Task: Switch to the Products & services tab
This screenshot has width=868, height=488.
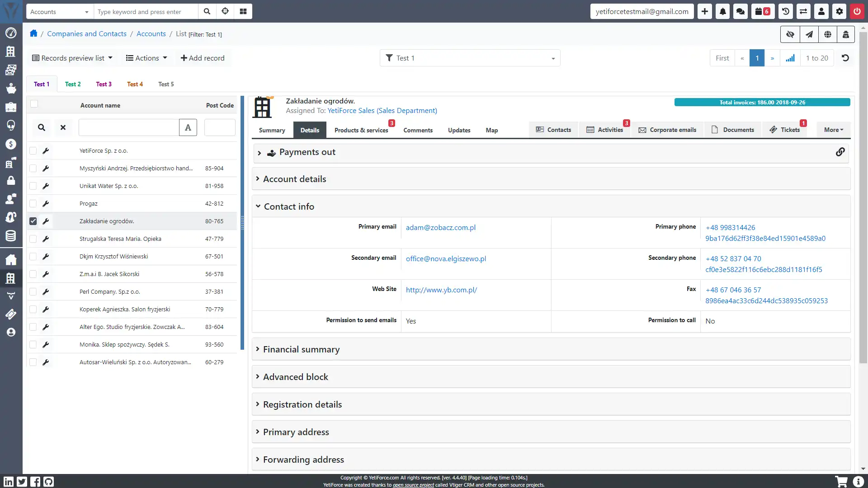Action: coord(361,130)
